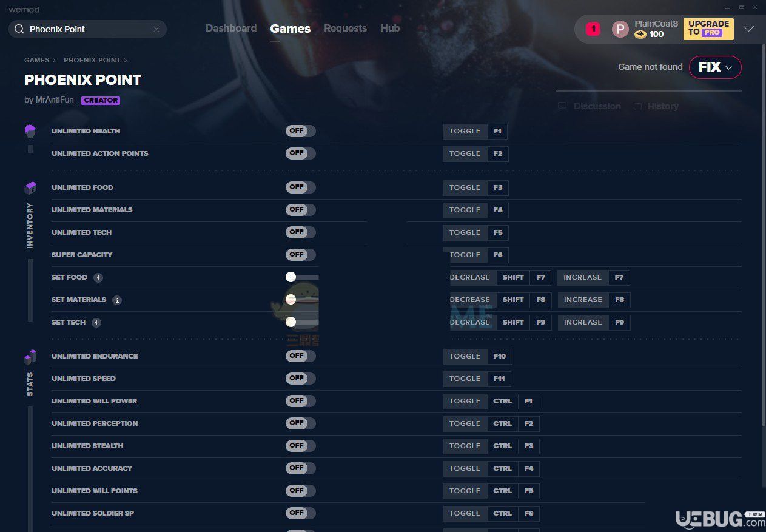Expand the account dropdown chevron
The image size is (766, 532).
pos(748,29)
